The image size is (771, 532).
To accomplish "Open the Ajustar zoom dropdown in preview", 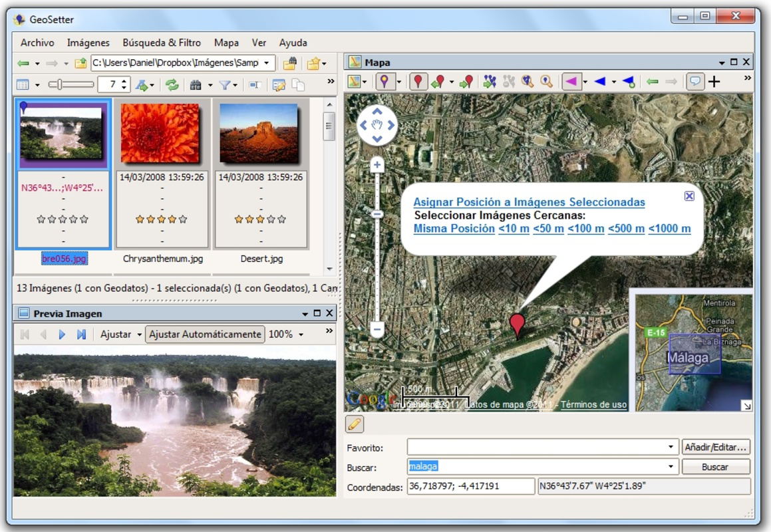I will pyautogui.click(x=122, y=334).
